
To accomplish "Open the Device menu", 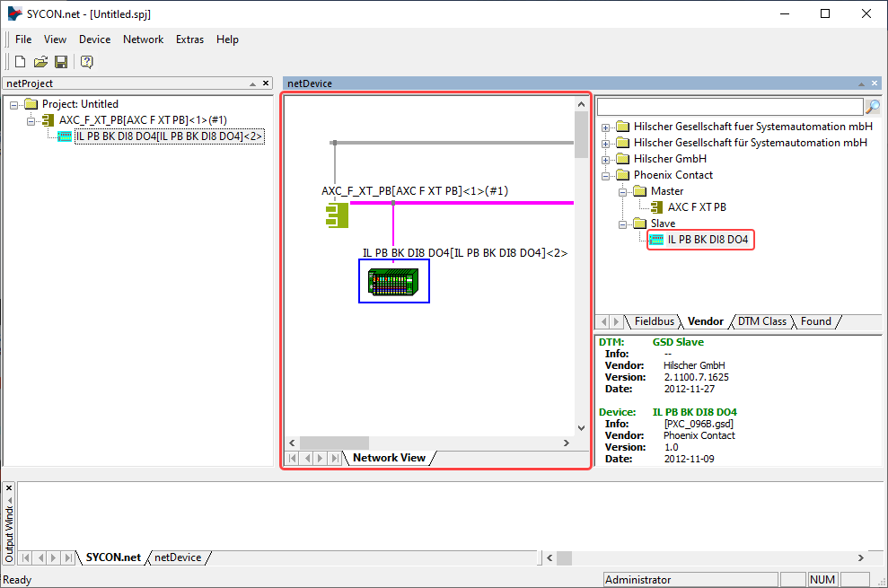I will (94, 39).
